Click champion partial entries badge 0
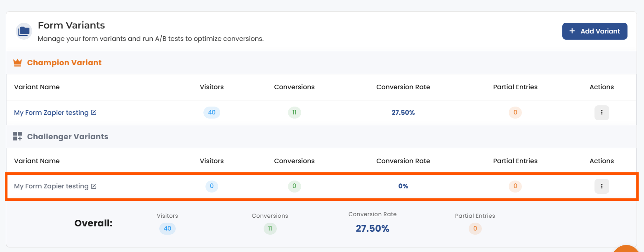The image size is (644, 252). tap(515, 112)
